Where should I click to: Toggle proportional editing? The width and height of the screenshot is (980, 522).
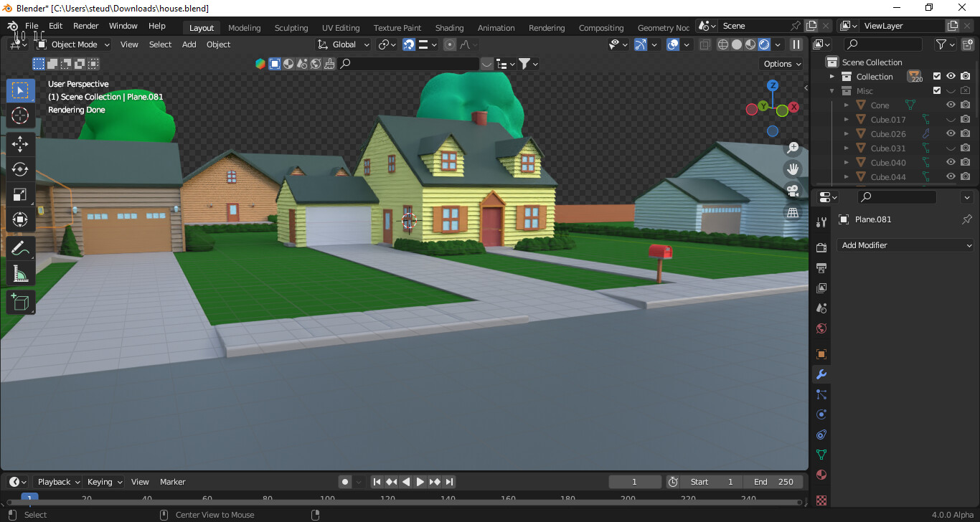click(x=450, y=44)
